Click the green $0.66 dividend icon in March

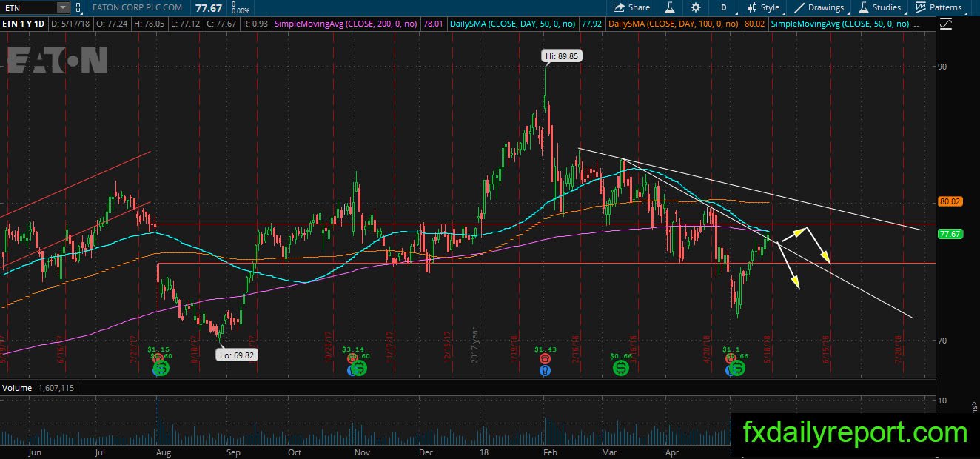click(x=621, y=367)
